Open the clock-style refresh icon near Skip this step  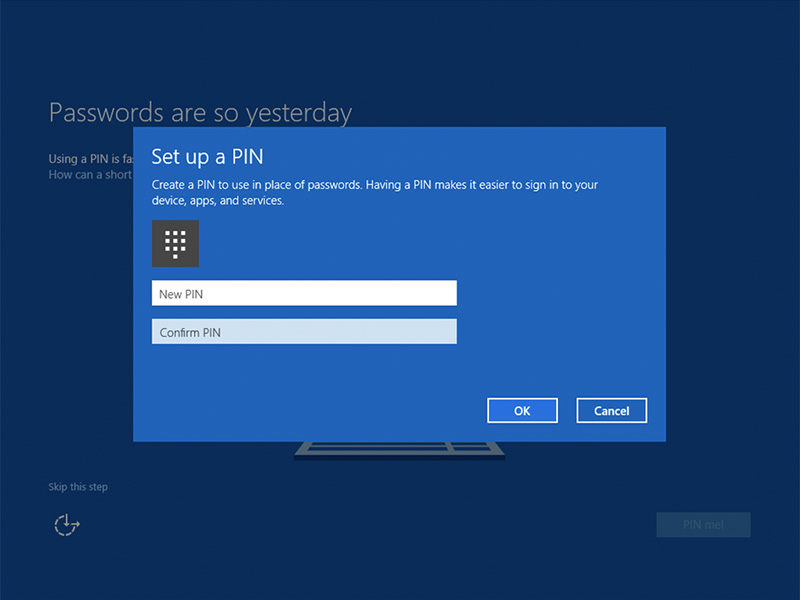coord(66,524)
